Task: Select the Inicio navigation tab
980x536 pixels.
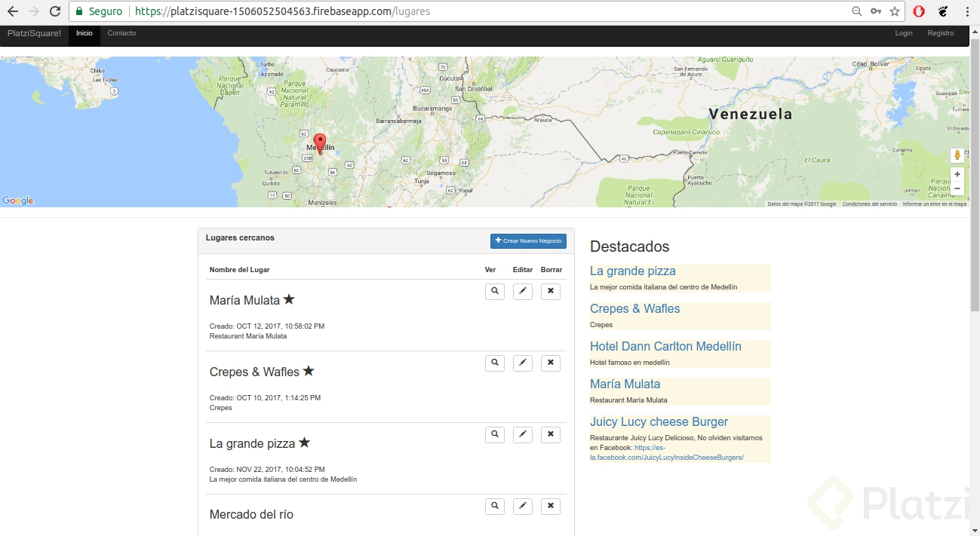Action: (84, 33)
